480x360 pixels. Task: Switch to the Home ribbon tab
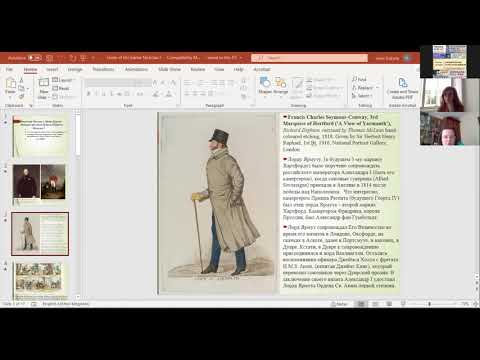(30, 69)
